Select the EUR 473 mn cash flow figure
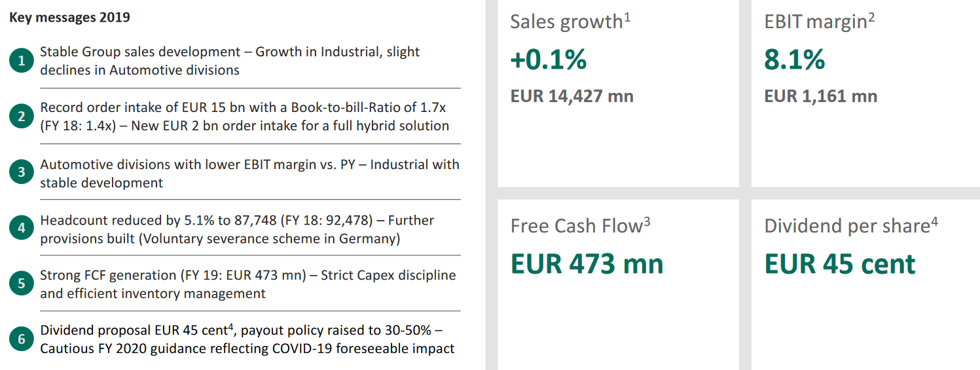 pyautogui.click(x=587, y=264)
